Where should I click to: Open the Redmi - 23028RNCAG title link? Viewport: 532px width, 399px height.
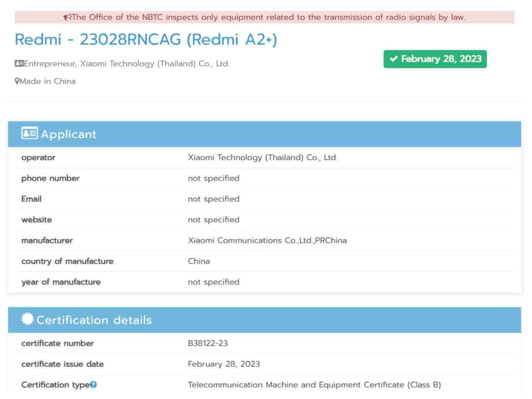point(146,40)
